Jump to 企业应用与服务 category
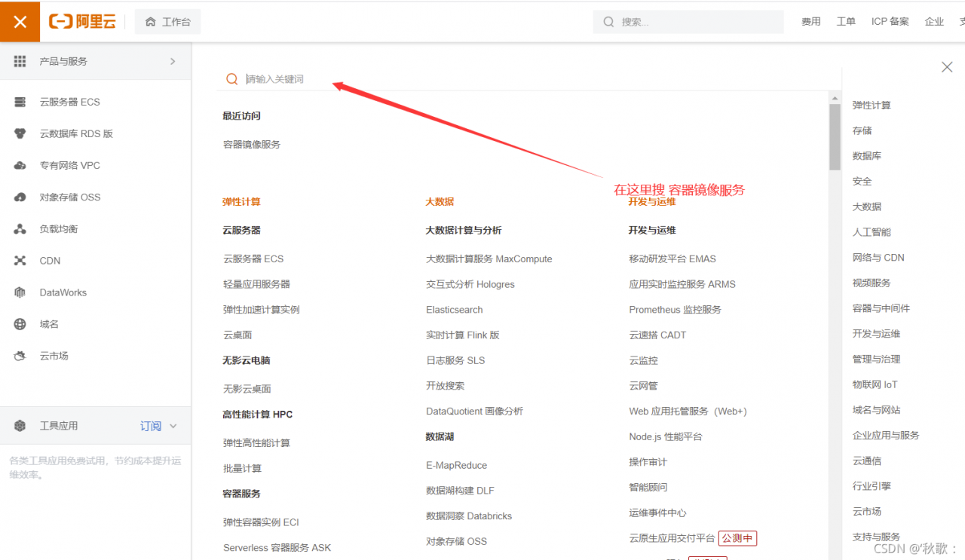 [886, 436]
